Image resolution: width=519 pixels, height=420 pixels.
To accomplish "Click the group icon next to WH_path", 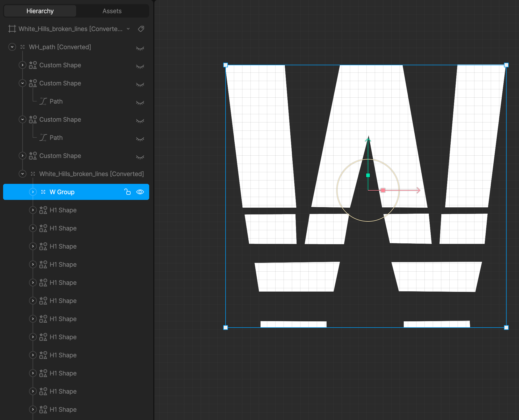I will pyautogui.click(x=23, y=47).
